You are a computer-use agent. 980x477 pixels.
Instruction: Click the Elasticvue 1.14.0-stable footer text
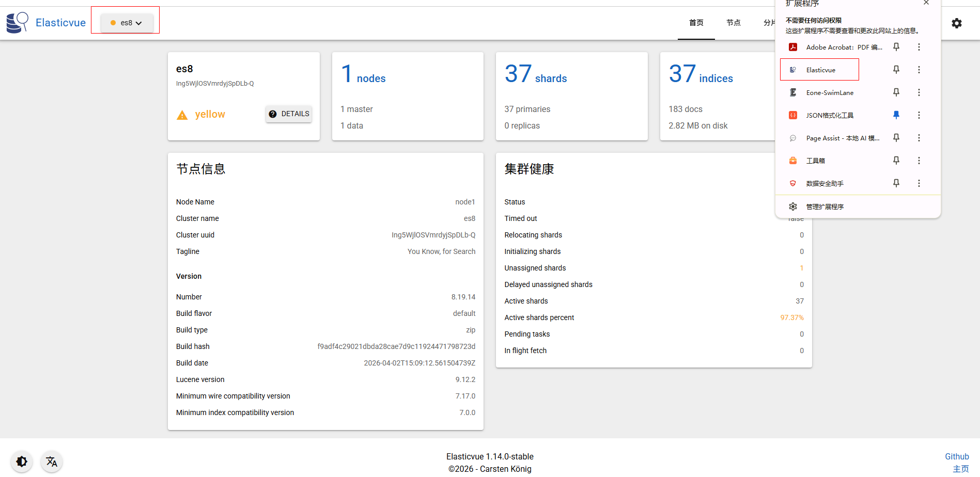click(x=490, y=456)
